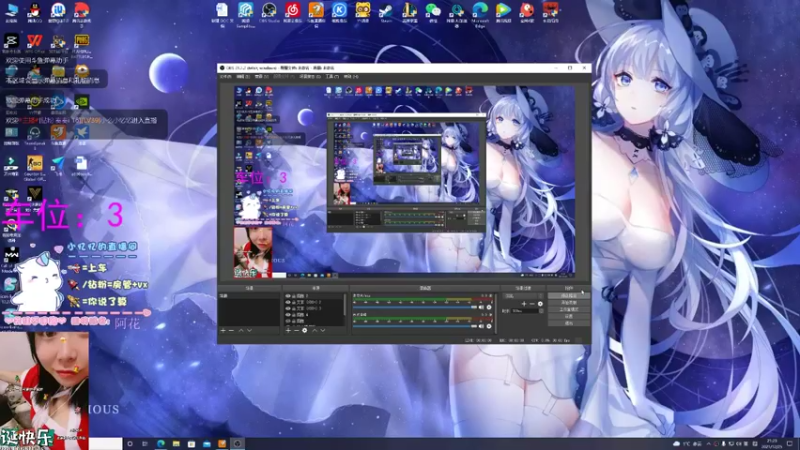The height and width of the screenshot is (450, 800).
Task: Select the first scene in the scenes list
Action: pos(249,295)
